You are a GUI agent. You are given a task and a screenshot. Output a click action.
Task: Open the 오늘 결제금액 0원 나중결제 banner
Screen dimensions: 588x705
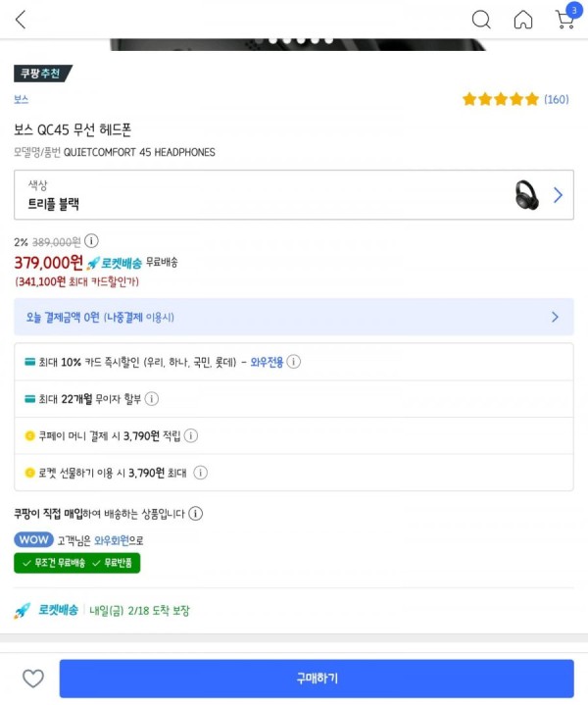click(x=294, y=317)
